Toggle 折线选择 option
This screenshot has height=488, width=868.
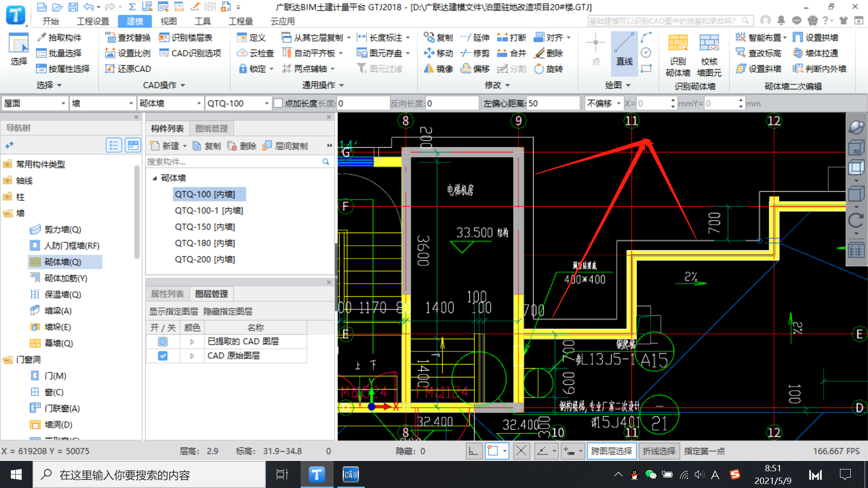[659, 451]
